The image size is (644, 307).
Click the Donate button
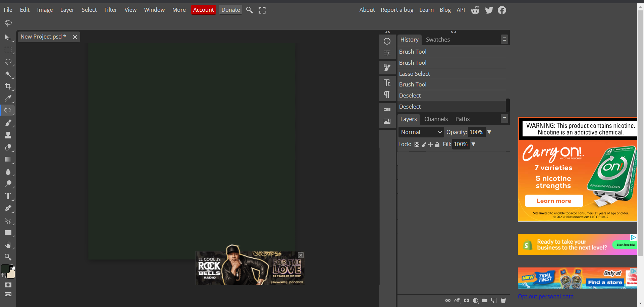pos(230,10)
